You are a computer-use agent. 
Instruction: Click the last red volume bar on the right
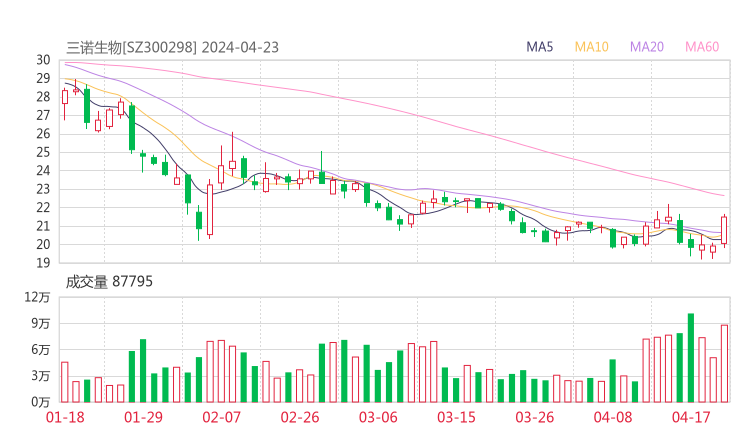tap(724, 364)
